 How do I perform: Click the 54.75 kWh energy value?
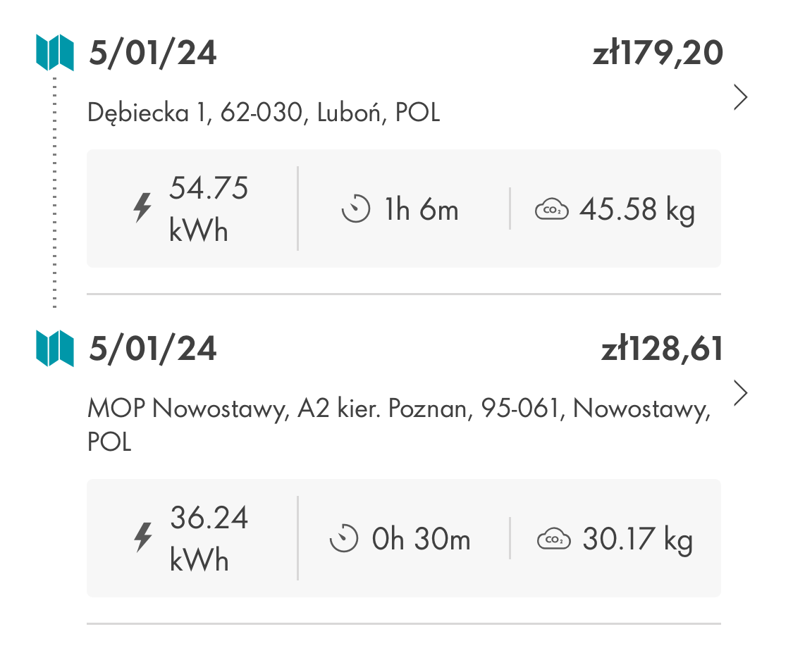209,209
